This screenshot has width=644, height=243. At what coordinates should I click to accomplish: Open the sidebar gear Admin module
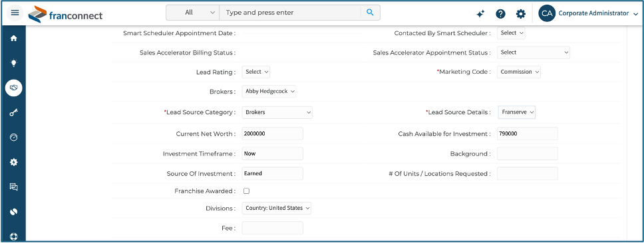[13, 162]
